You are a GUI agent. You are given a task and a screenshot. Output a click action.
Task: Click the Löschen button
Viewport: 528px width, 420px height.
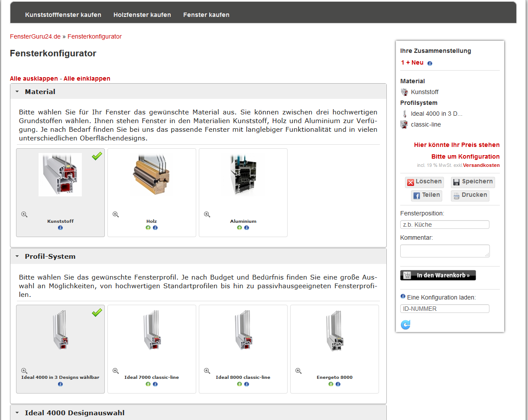(424, 182)
